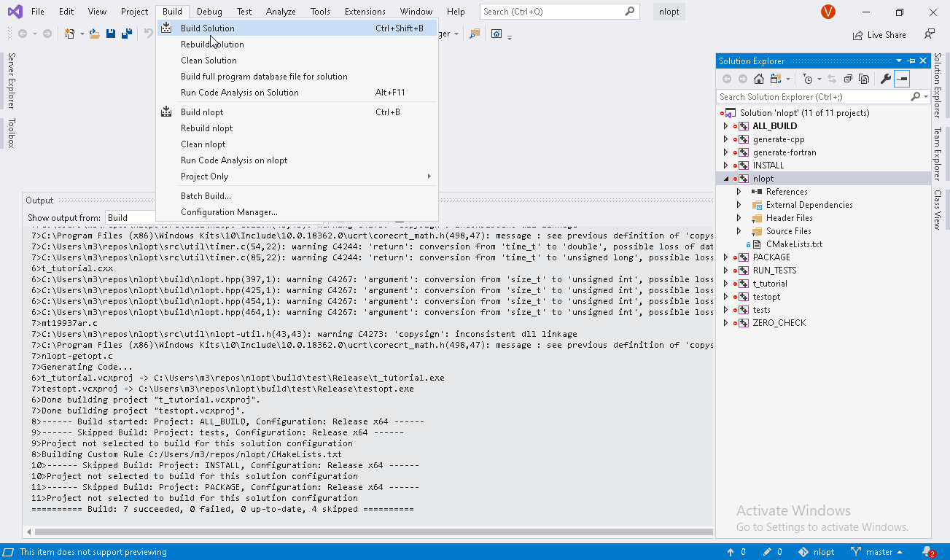This screenshot has width=950, height=560.
Task: Click the Open File folder icon
Action: point(95,34)
